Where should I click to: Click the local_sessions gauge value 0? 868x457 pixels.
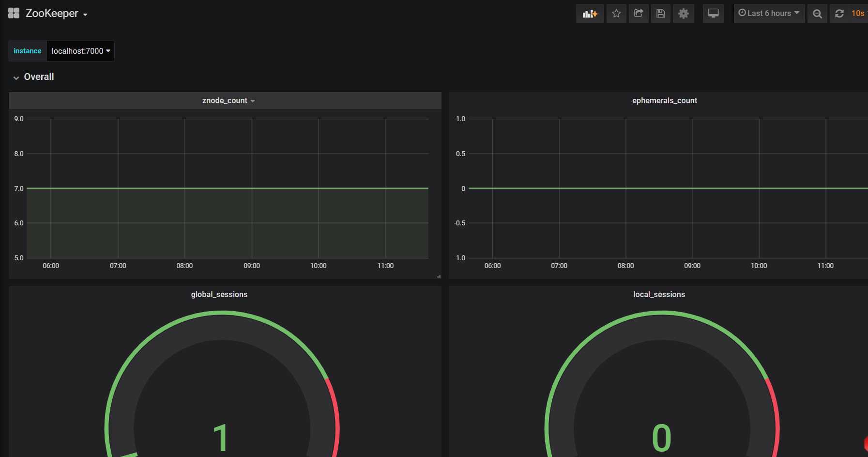coord(661,438)
